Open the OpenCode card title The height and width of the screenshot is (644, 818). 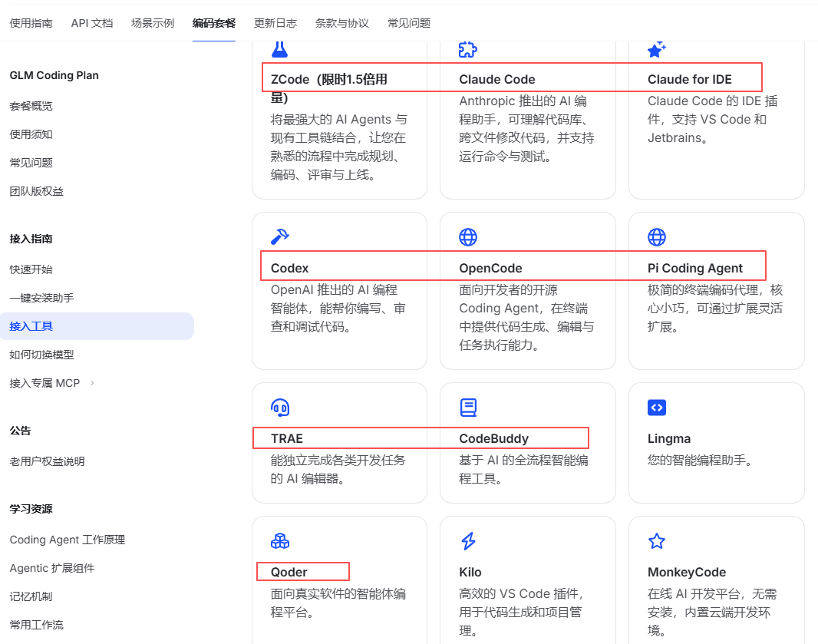(490, 268)
